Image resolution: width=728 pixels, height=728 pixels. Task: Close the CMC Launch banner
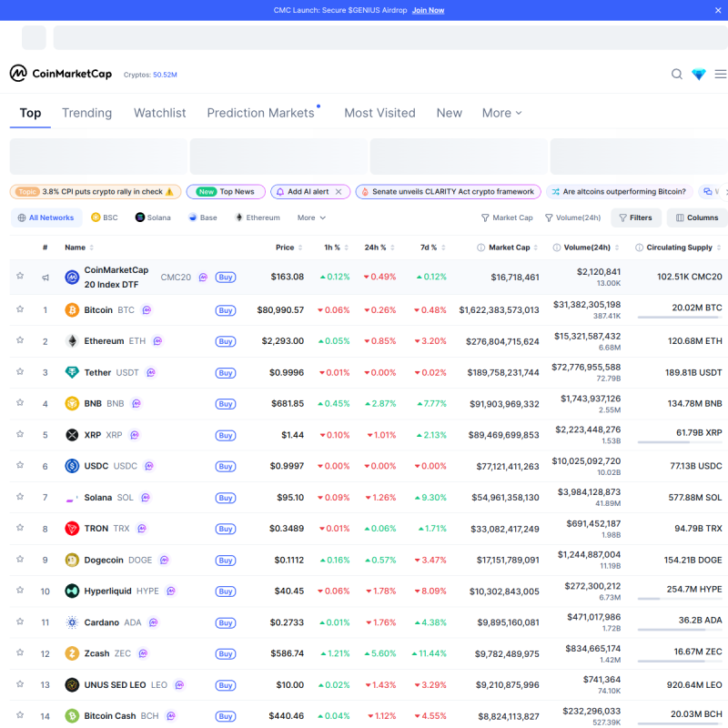click(x=718, y=10)
